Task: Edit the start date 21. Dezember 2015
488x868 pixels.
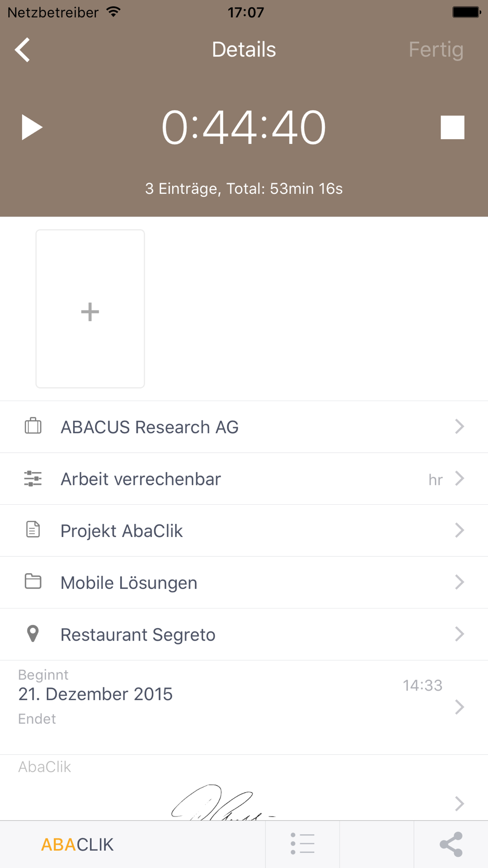Action: [96, 694]
